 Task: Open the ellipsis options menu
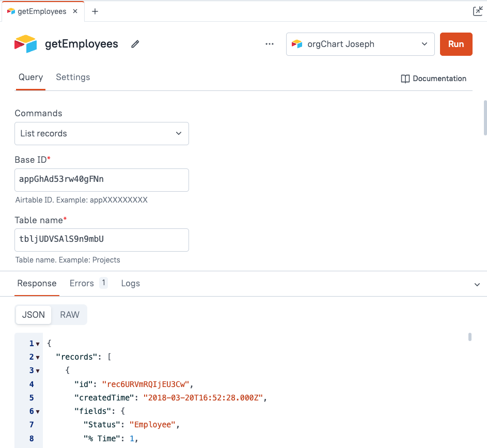(x=269, y=44)
